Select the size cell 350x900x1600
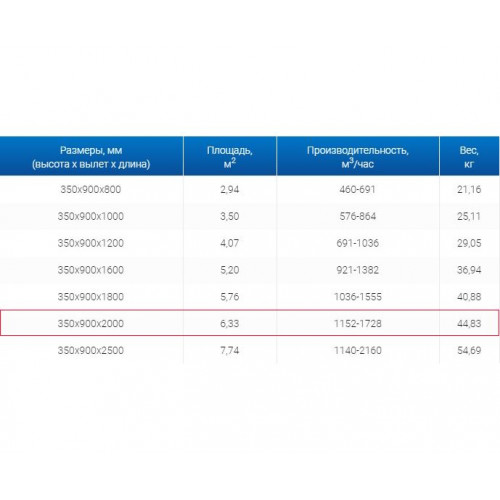Viewport: 500px width, 500px height. (91, 270)
